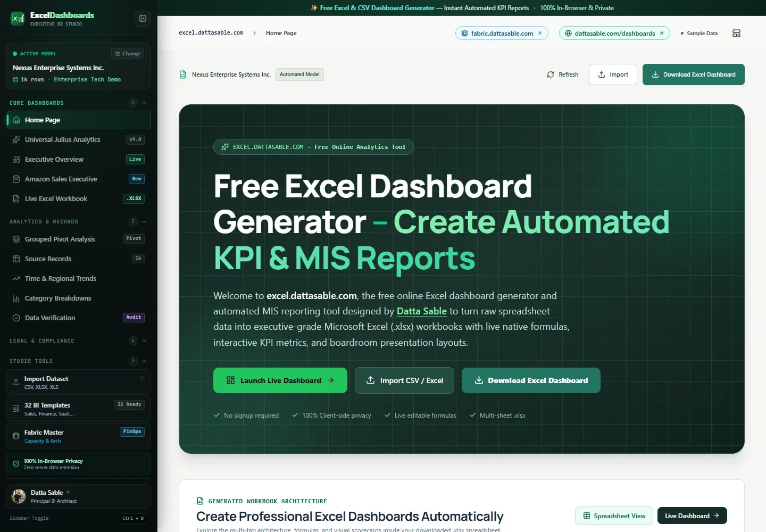The height and width of the screenshot is (532, 766).
Task: Collapse sidebar with panel toggle icon
Action: [143, 19]
